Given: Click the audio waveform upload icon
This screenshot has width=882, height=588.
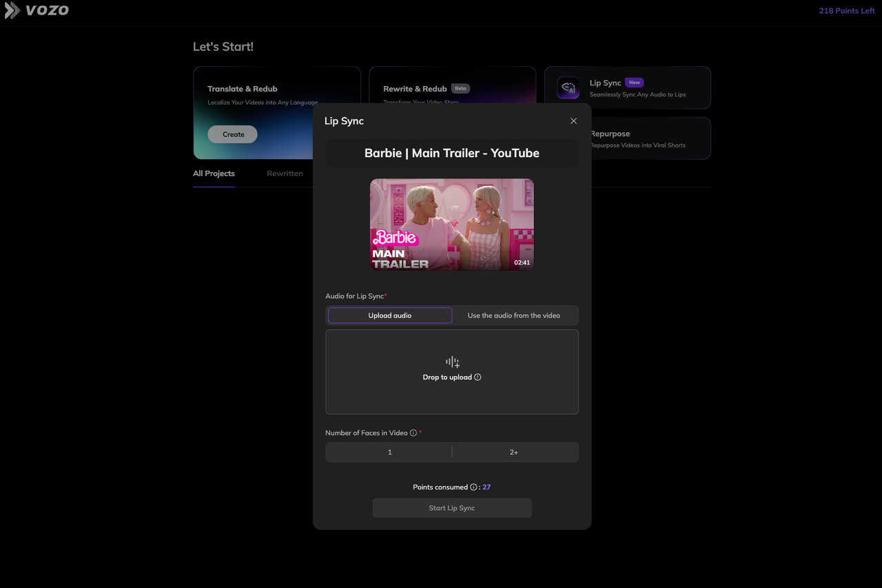Looking at the screenshot, I should click(452, 362).
